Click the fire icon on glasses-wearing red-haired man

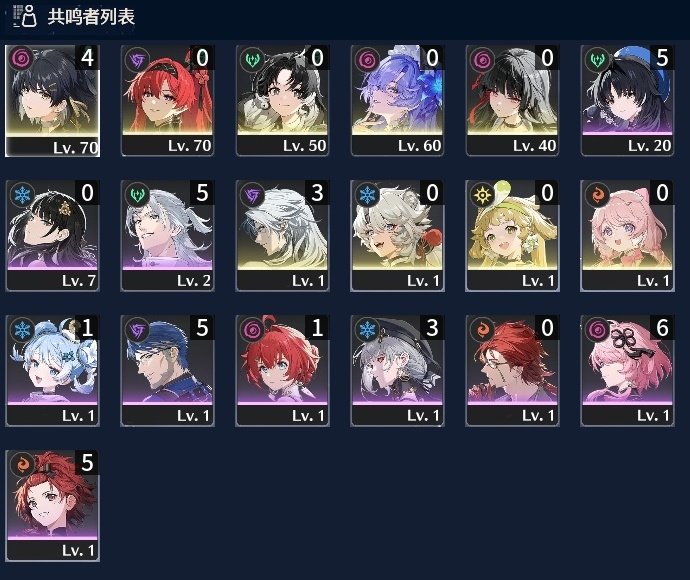pyautogui.click(x=482, y=330)
